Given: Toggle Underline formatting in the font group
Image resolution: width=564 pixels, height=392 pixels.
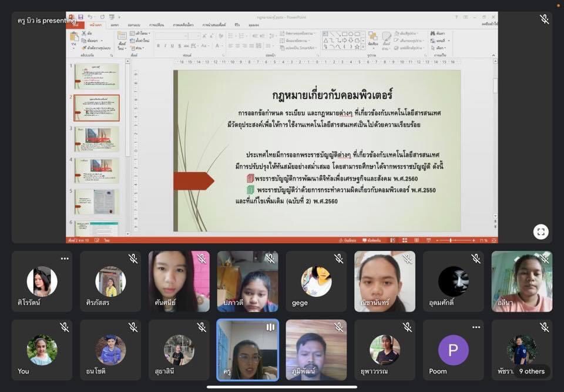Looking at the screenshot, I should tap(171, 46).
